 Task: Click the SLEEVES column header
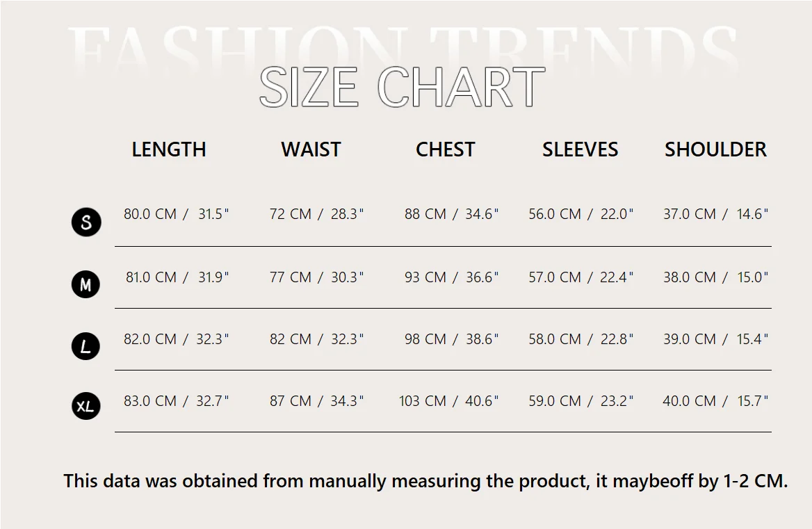[x=580, y=149]
